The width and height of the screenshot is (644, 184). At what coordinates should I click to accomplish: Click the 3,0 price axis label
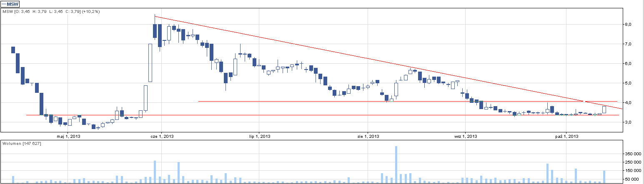[x=629, y=122]
